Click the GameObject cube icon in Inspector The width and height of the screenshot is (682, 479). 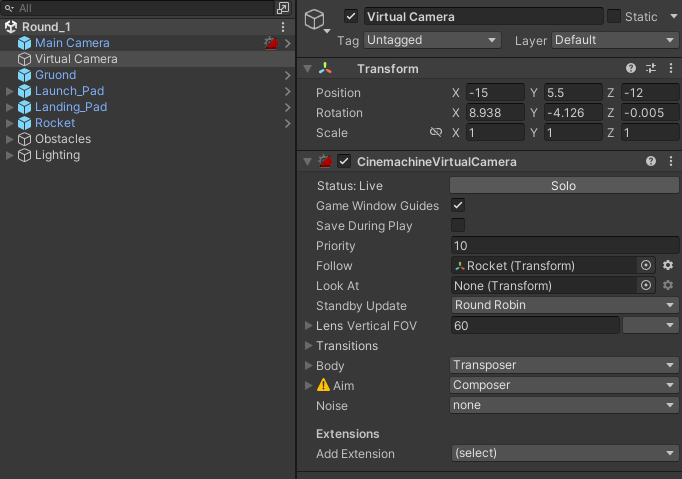(x=314, y=20)
